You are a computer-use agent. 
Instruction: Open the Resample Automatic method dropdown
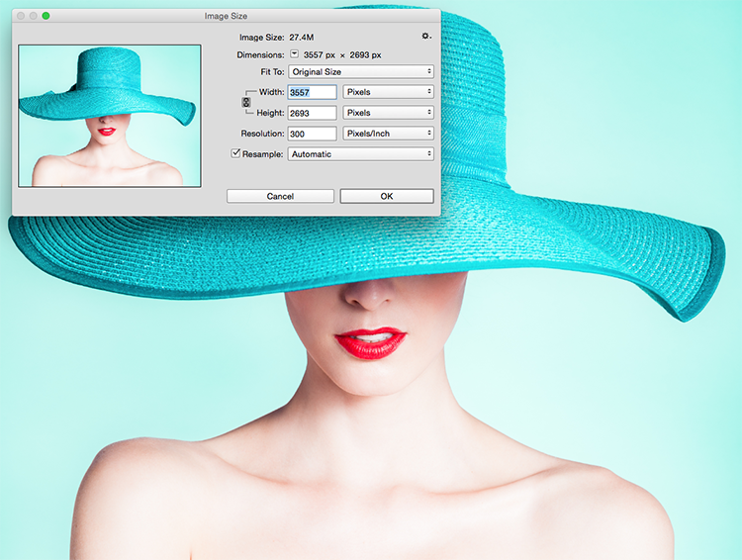(361, 154)
